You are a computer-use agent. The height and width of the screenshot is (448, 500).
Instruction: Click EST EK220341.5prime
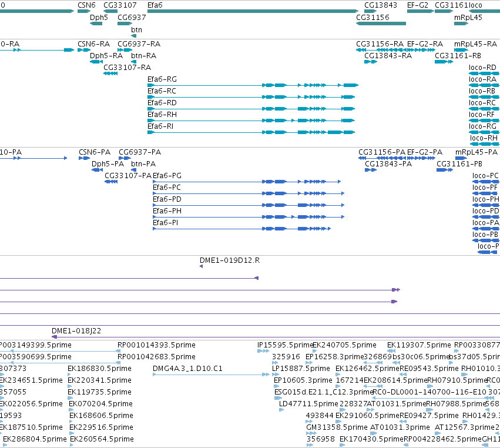99,380
